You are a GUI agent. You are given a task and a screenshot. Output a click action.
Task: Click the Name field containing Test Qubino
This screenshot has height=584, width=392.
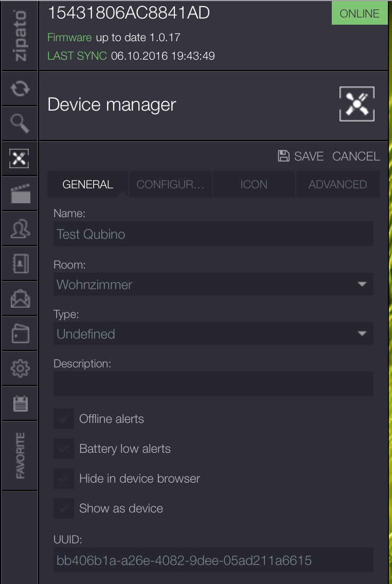tap(213, 234)
